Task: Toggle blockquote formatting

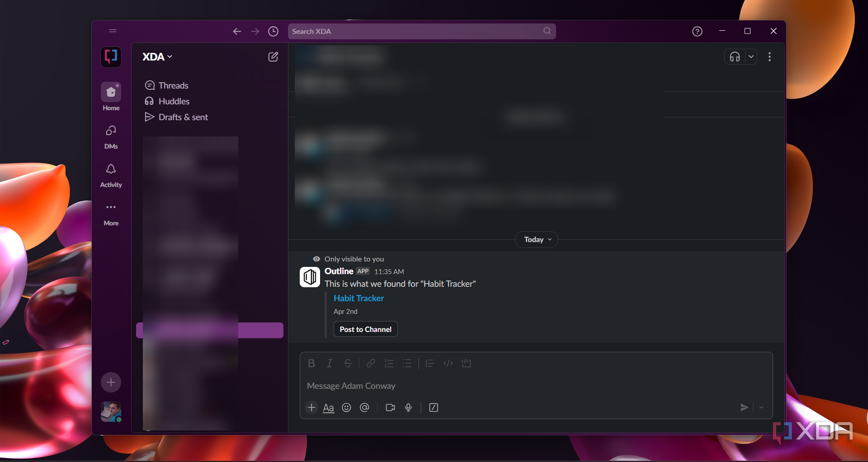Action: 430,363
